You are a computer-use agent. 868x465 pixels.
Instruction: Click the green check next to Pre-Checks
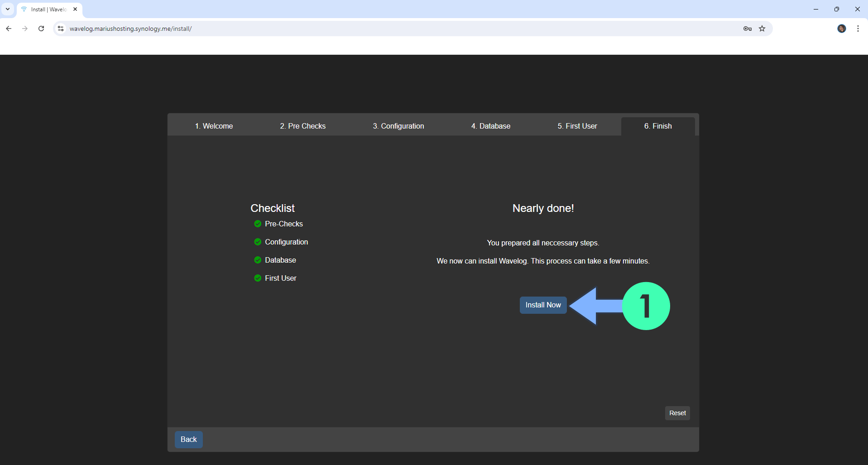pyautogui.click(x=258, y=224)
